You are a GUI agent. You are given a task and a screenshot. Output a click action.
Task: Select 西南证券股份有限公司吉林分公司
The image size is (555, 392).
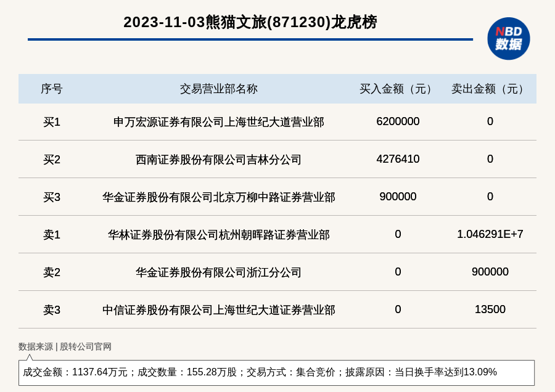[x=219, y=160]
